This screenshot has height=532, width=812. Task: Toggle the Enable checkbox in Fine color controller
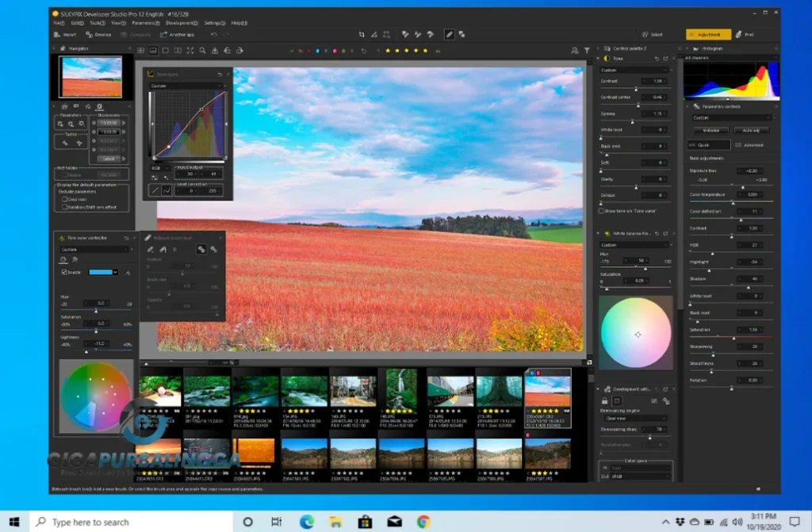point(63,272)
